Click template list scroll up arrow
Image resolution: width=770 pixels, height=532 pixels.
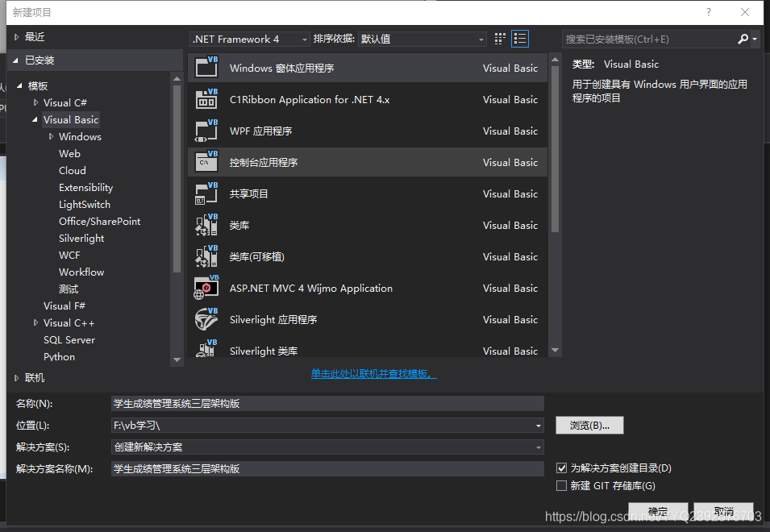[555, 60]
